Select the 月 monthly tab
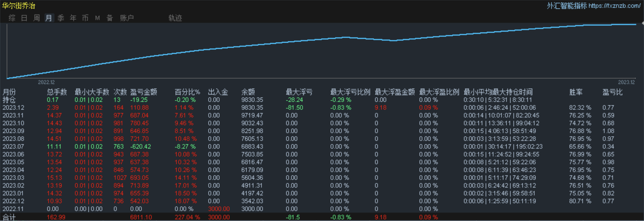 click(x=49, y=18)
